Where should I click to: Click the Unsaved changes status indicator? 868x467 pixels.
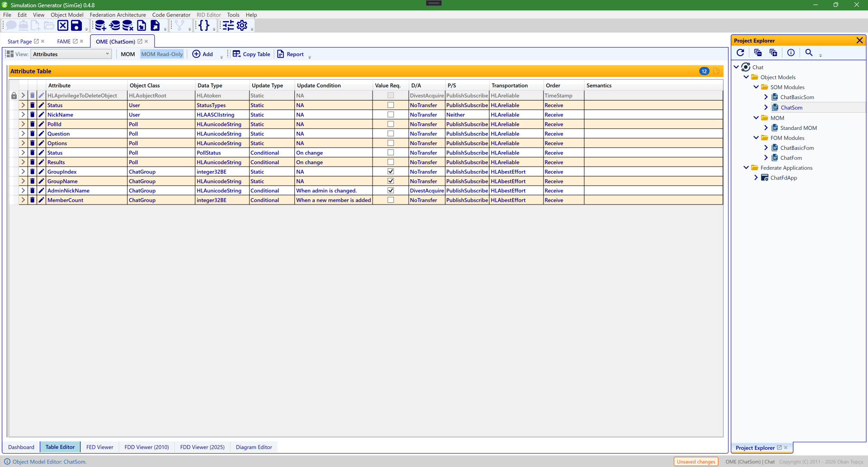(x=696, y=462)
